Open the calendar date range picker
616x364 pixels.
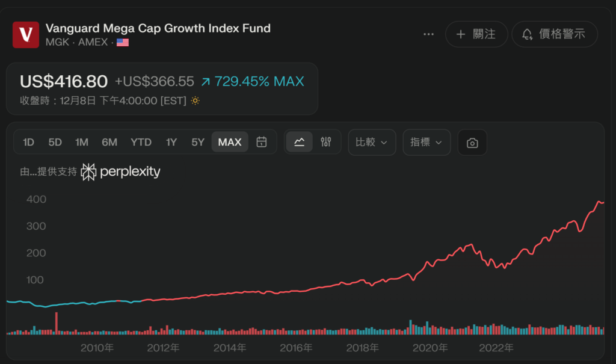[262, 142]
